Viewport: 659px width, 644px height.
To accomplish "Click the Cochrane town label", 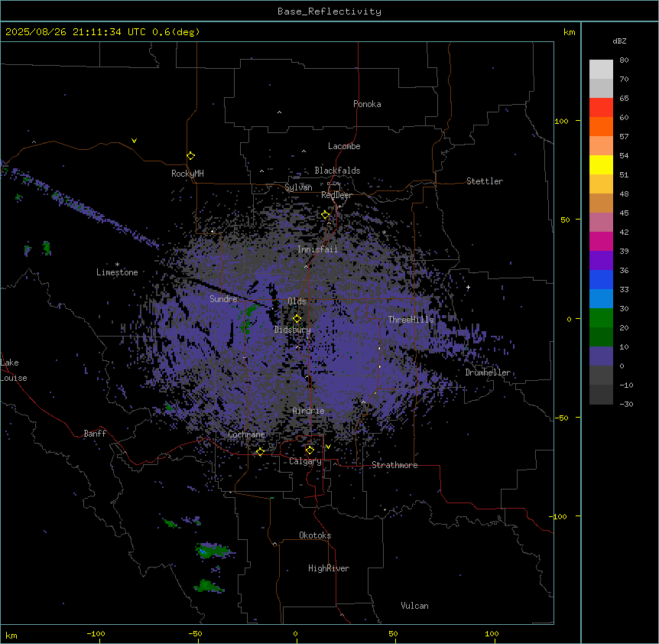I will tap(246, 434).
